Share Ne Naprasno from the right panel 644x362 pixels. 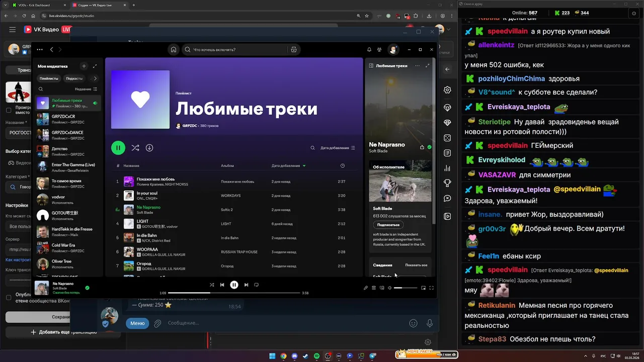point(422,147)
